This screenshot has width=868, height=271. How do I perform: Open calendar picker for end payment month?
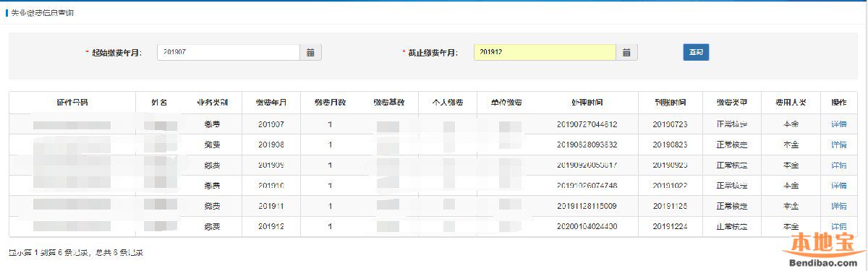coord(626,53)
